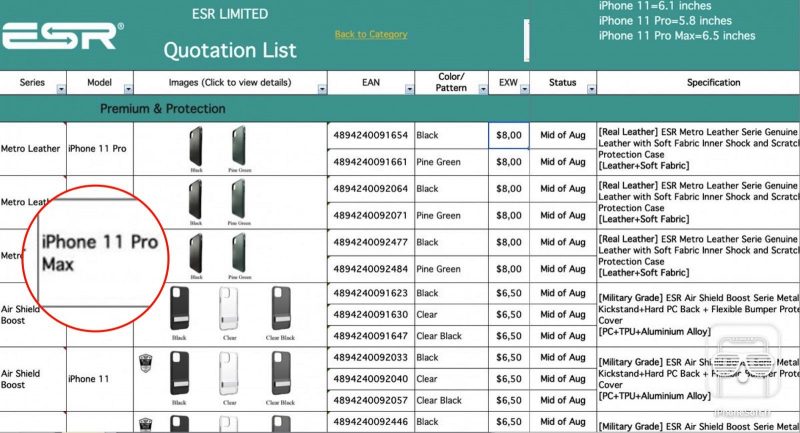View the first Metro Leather Pine Green image
The image size is (800, 433).
tap(239, 146)
